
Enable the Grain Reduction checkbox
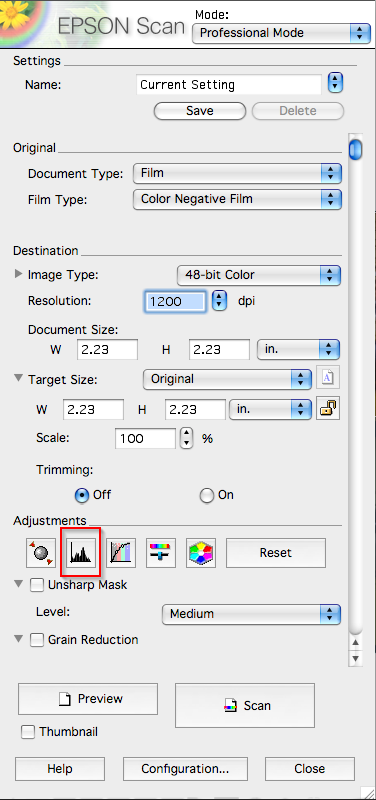pos(37,640)
